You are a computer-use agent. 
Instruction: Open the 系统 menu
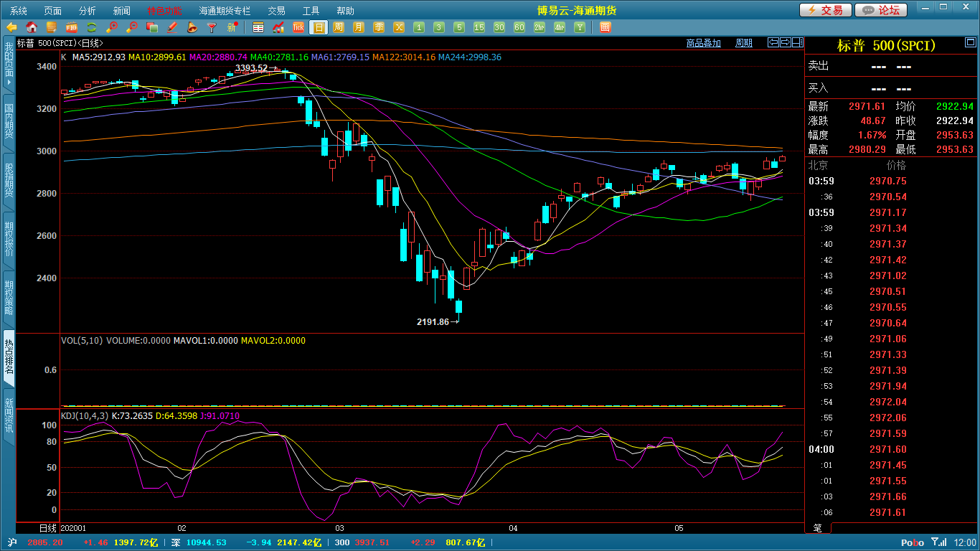19,11
